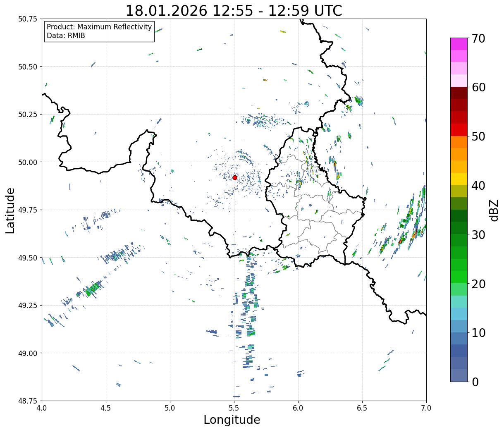Click latitude tick label 49.50
Image resolution: width=504 pixels, height=430 pixels.
pos(28,258)
